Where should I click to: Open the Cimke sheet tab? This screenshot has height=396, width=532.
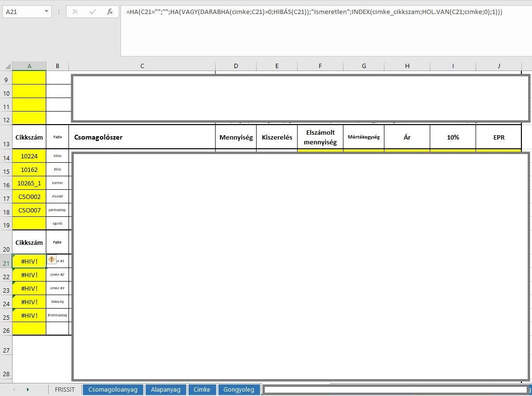[x=202, y=390]
